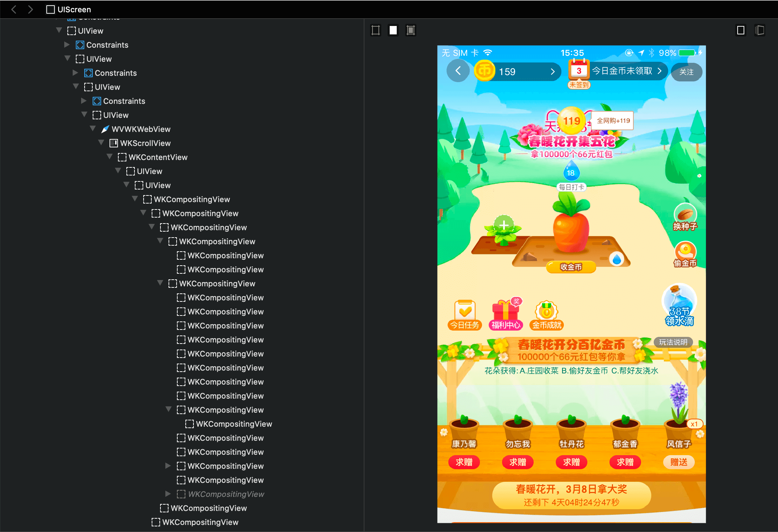778x532 pixels.
Task: Toggle show clipped content canvas button
Action: click(x=376, y=30)
